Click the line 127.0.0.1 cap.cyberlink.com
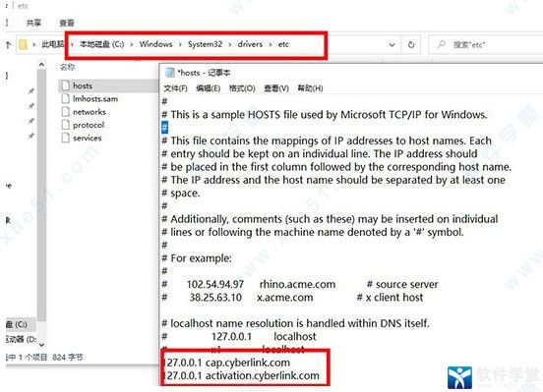This screenshot has height=392, width=543. point(227,363)
